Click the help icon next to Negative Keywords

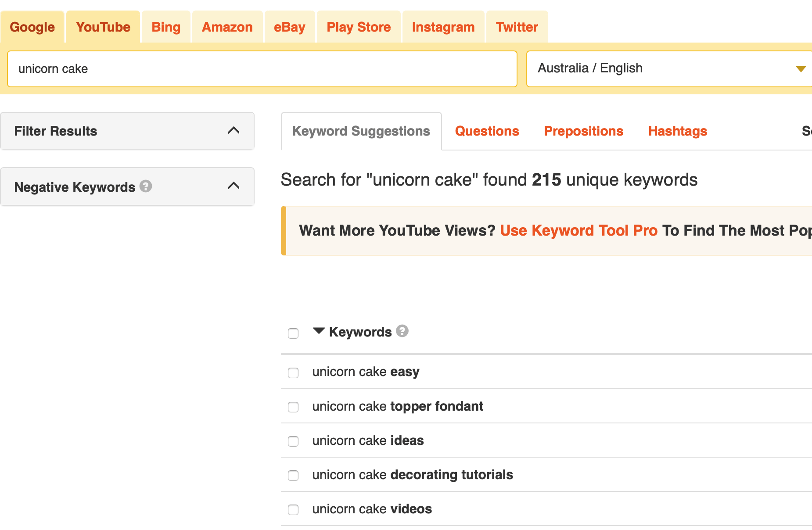(x=146, y=186)
